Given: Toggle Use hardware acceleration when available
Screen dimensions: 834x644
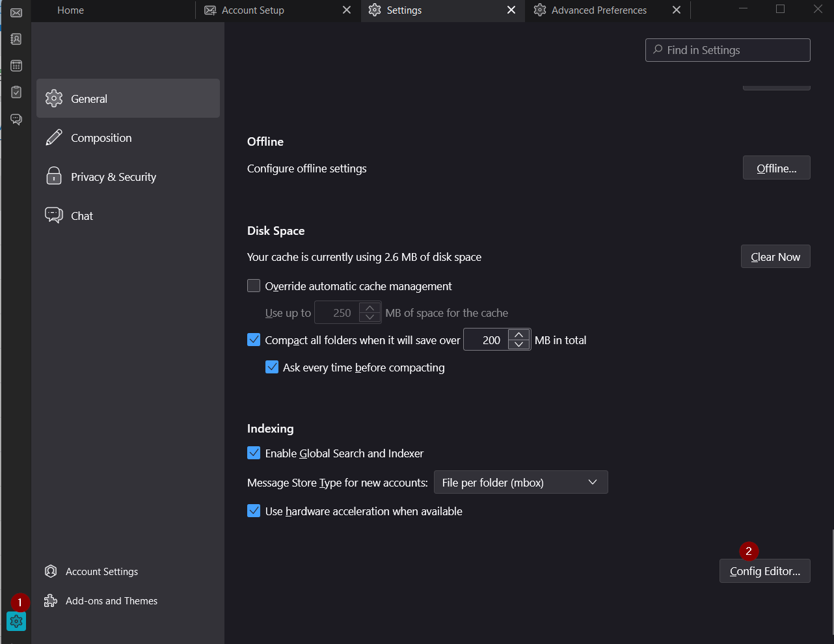Looking at the screenshot, I should tap(254, 511).
